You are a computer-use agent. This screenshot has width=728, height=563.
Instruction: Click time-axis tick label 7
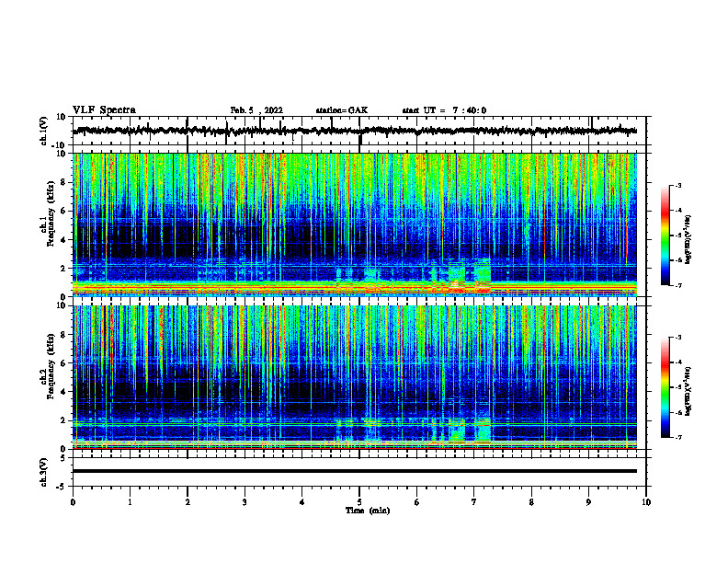pyautogui.click(x=474, y=502)
